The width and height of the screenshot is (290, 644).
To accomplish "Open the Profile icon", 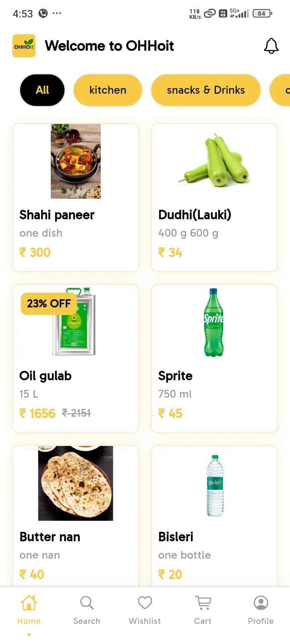I will (x=261, y=603).
